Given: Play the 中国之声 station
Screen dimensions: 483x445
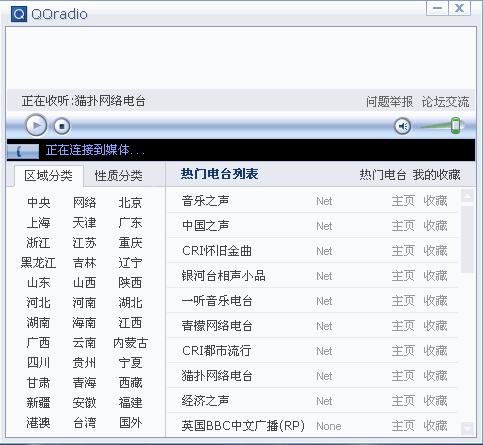Looking at the screenshot, I should tap(205, 226).
